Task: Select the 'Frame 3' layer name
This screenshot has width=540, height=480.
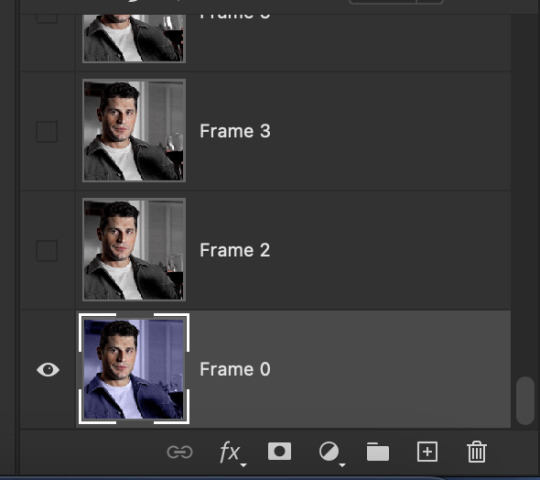Action: click(x=235, y=131)
